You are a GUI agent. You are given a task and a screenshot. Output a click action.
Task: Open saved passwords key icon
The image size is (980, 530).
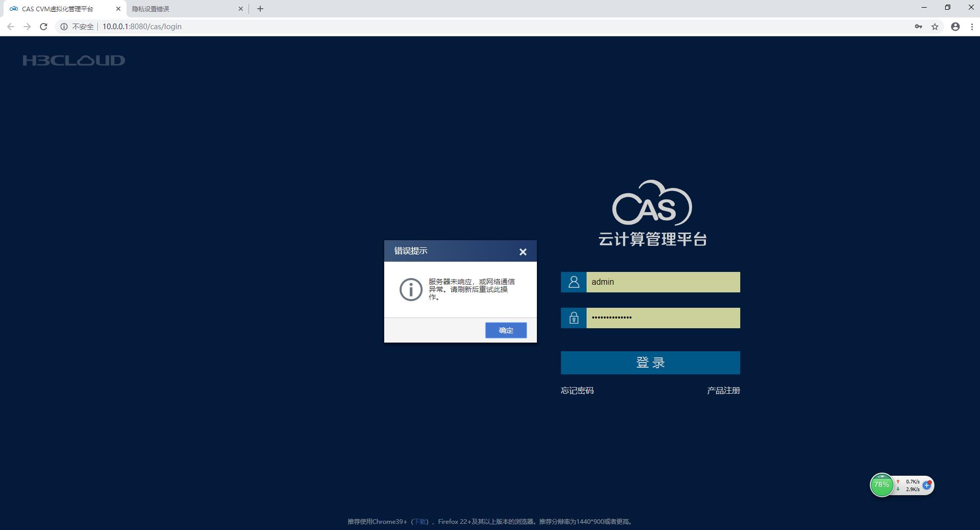[x=919, y=27]
